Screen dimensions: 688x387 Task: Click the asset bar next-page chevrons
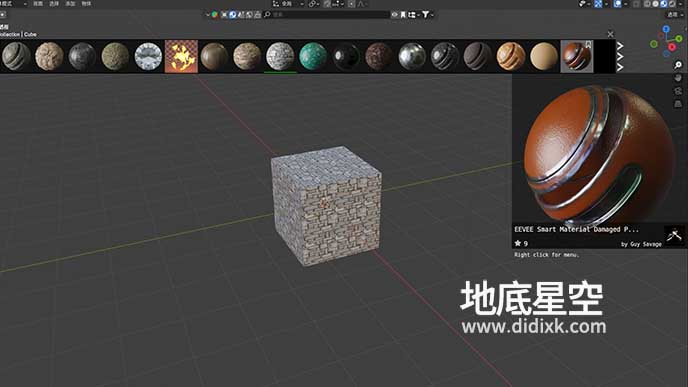(x=620, y=57)
